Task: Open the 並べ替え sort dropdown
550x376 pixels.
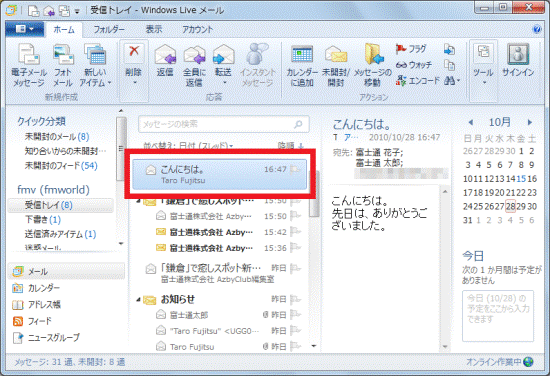Action: tap(188, 145)
